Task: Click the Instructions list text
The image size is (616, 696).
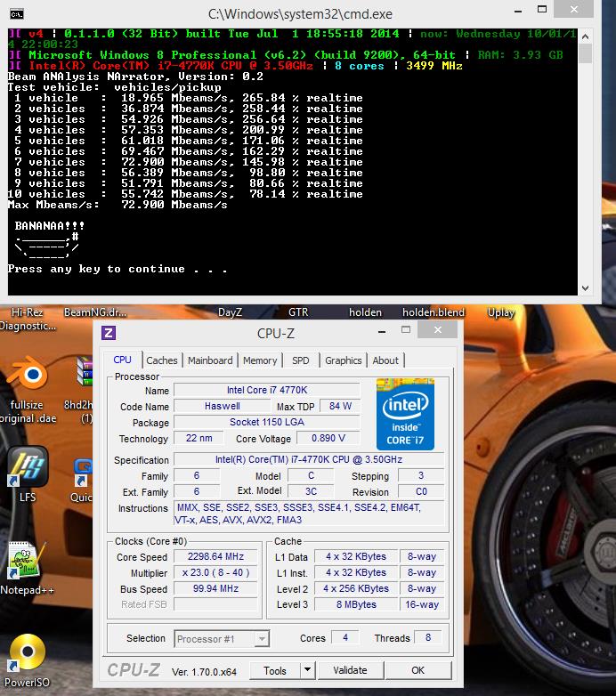Action: coord(309,514)
